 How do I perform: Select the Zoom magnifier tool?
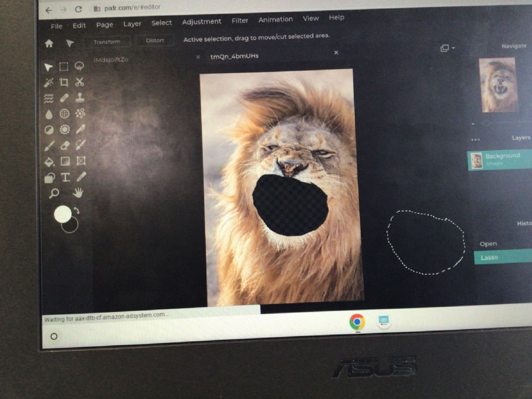[54, 194]
